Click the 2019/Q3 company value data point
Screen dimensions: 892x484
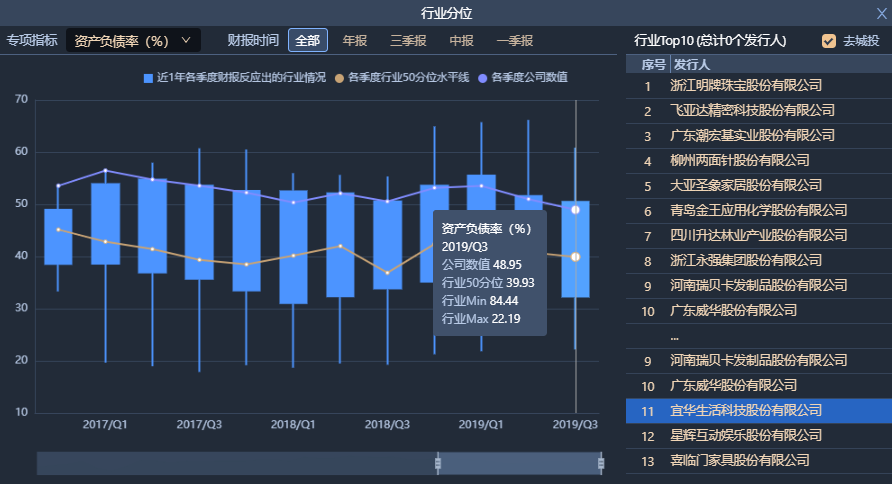pos(576,210)
